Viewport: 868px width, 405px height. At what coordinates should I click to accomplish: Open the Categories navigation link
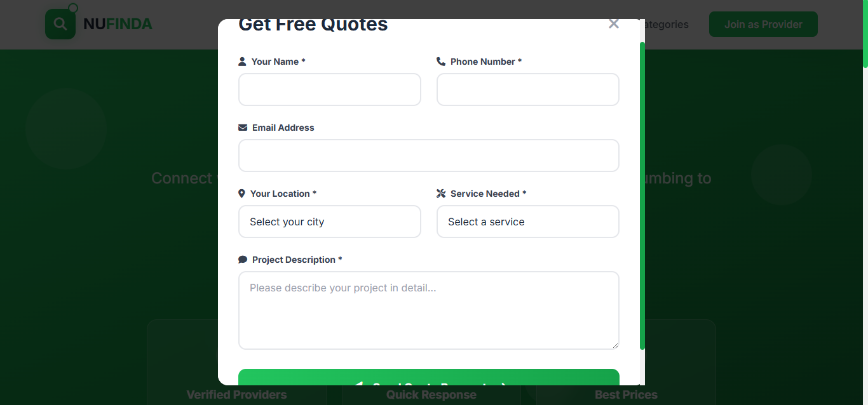tap(666, 24)
